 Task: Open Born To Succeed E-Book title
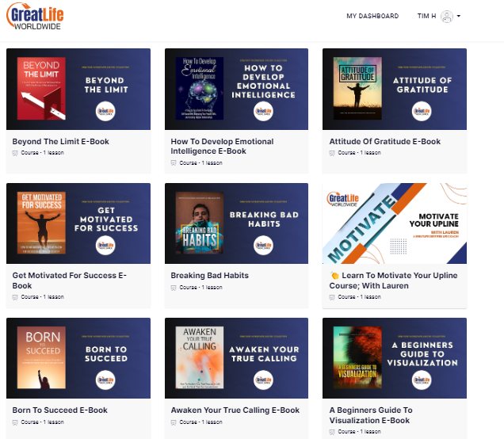click(x=59, y=410)
